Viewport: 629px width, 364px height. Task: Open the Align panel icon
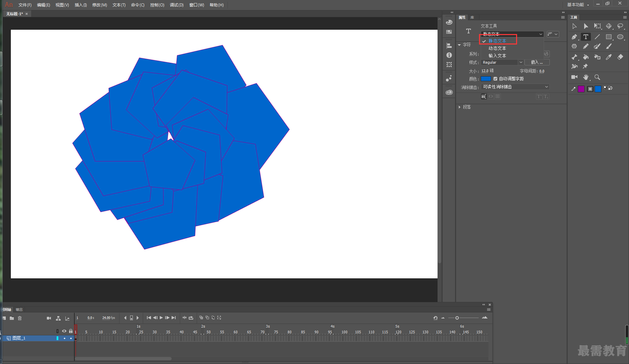pyautogui.click(x=449, y=45)
